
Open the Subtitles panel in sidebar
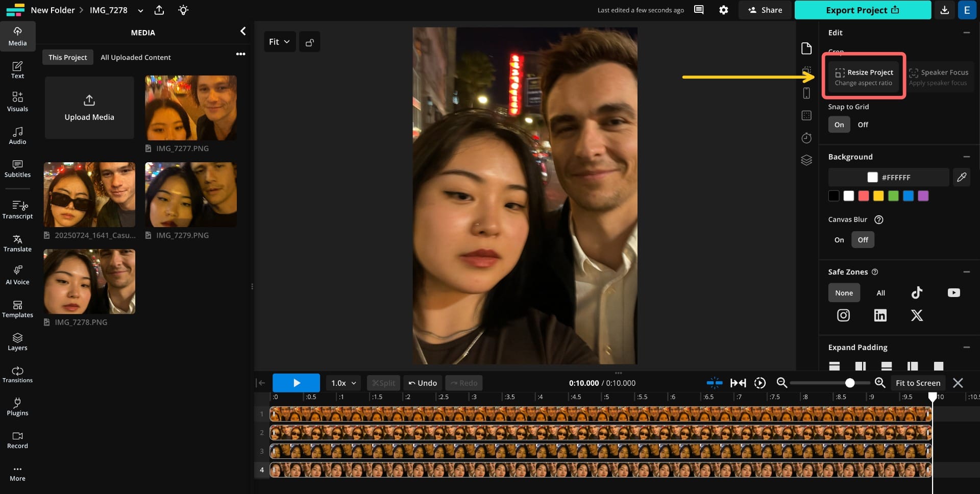point(17,168)
